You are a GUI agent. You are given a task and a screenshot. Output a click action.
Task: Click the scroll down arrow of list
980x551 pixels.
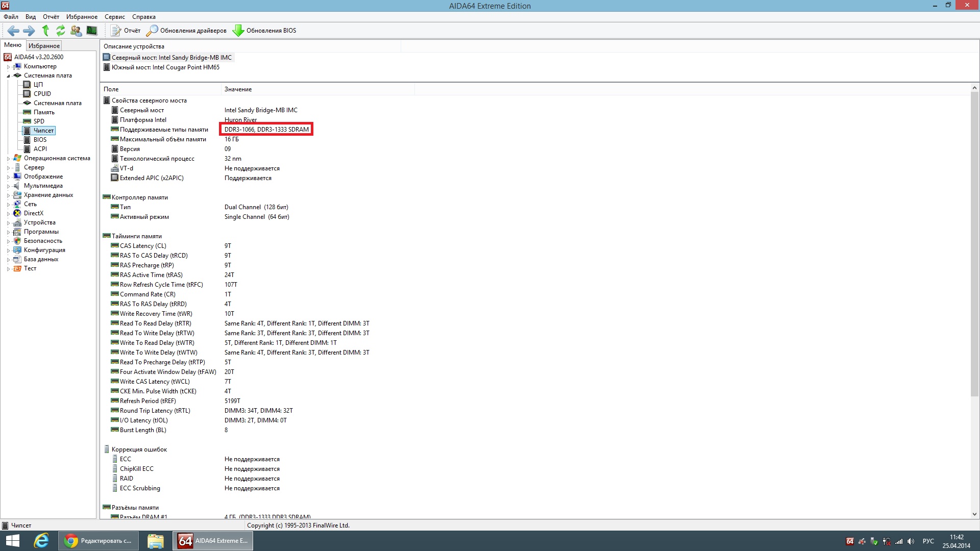(974, 514)
